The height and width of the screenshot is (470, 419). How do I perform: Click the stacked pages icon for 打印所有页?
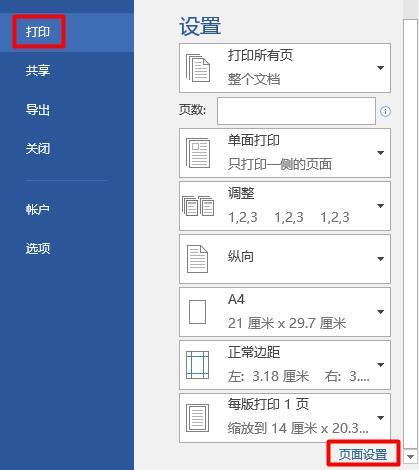coord(198,68)
